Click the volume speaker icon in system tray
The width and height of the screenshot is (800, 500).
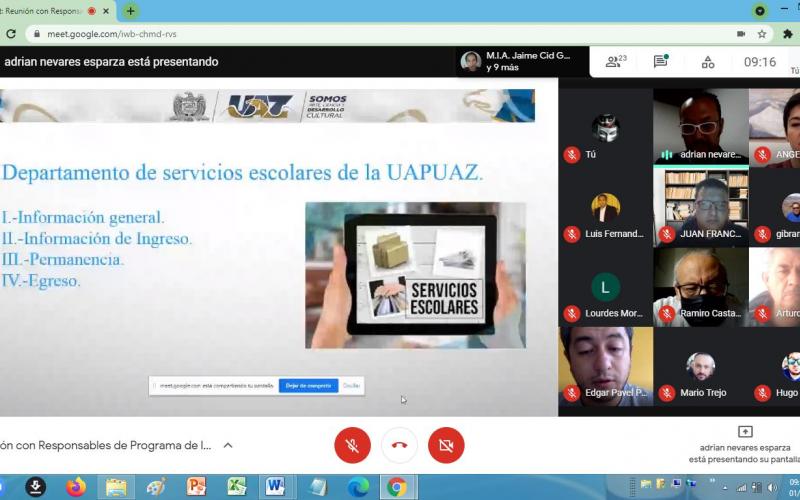pos(771,488)
